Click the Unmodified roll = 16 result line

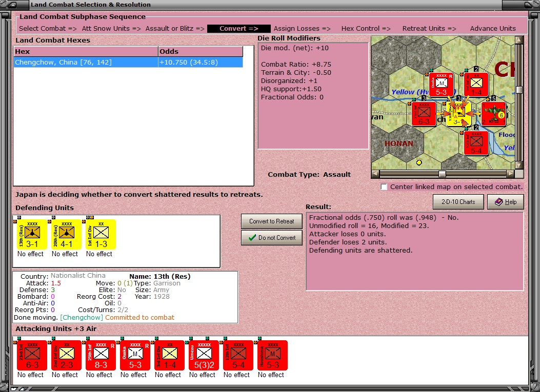click(x=369, y=226)
